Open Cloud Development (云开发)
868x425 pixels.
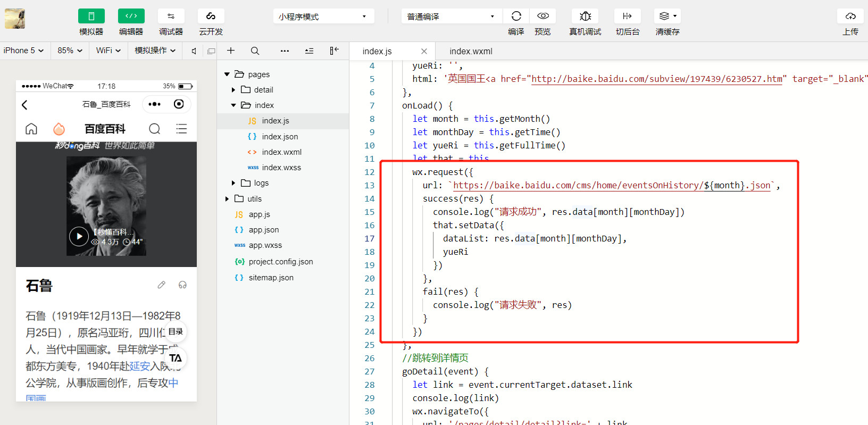211,16
